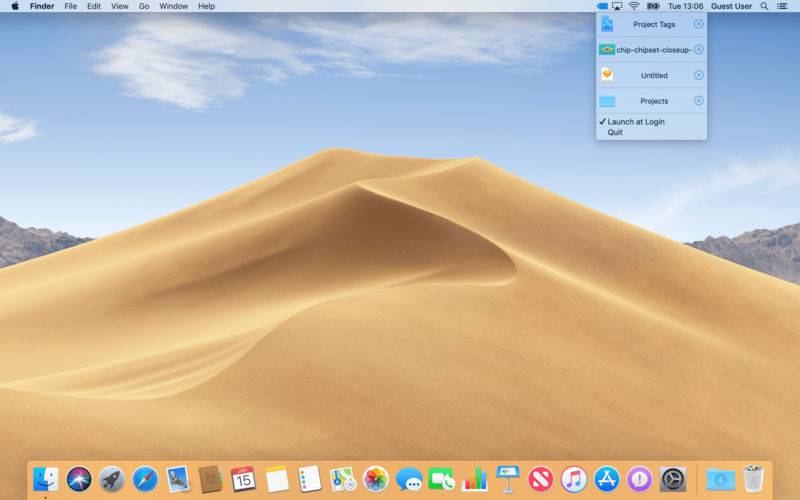Open the AirPlay display menu
This screenshot has width=800, height=500.
[x=617, y=6]
